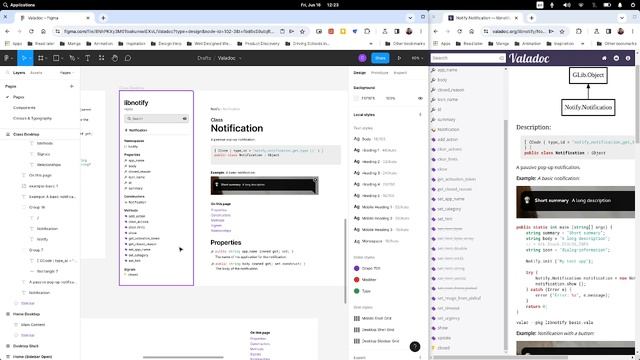Click the blue Share button

380,58
